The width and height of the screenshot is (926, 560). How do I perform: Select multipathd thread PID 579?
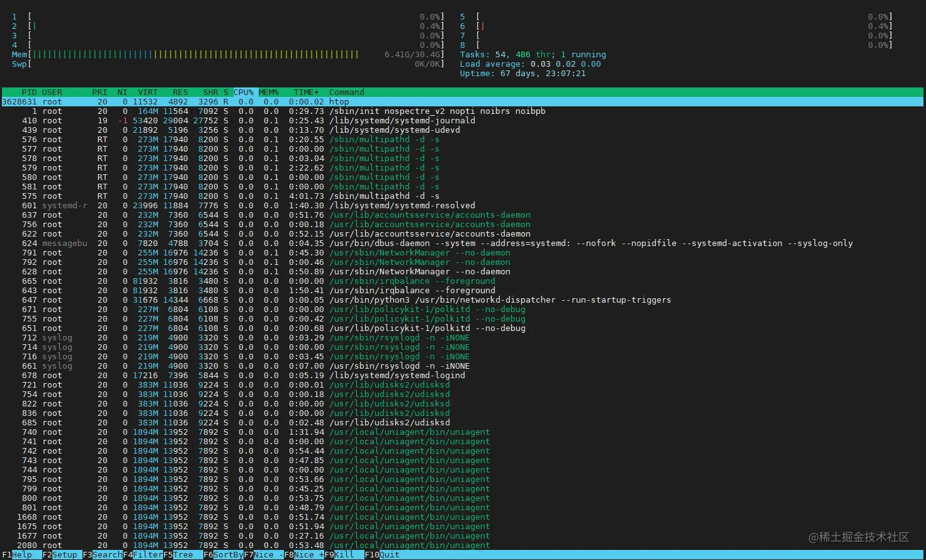click(463, 168)
